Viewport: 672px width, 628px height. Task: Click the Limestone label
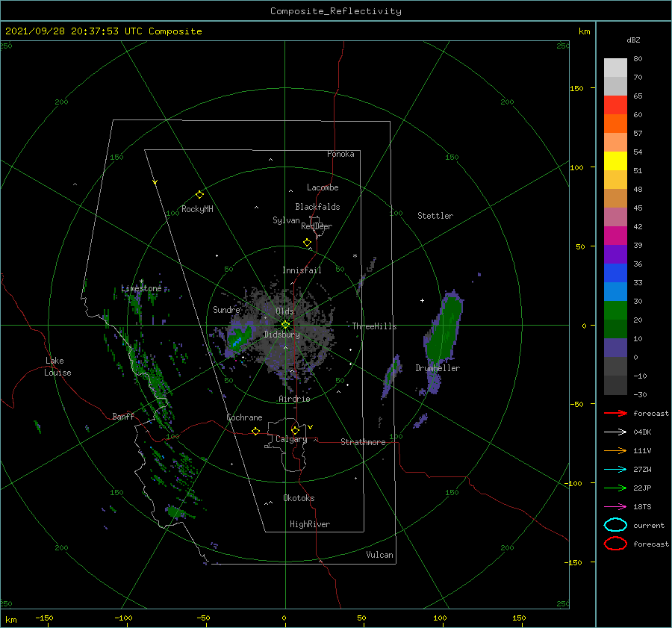[x=141, y=288]
